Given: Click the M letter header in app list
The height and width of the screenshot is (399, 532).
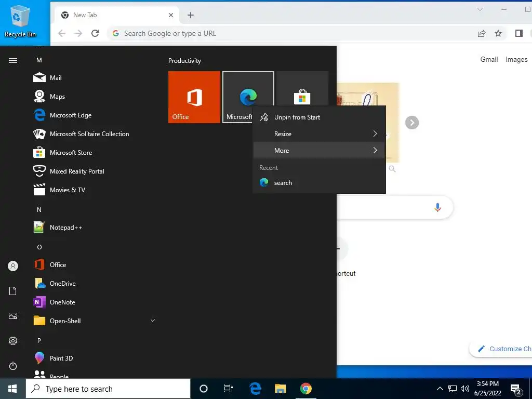Looking at the screenshot, I should tap(39, 60).
